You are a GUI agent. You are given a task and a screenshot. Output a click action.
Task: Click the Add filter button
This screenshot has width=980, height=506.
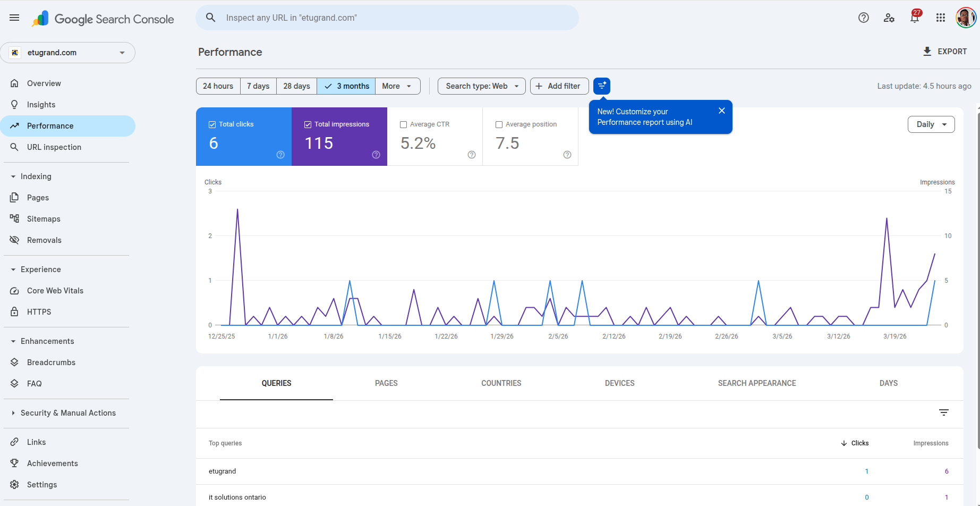[559, 86]
